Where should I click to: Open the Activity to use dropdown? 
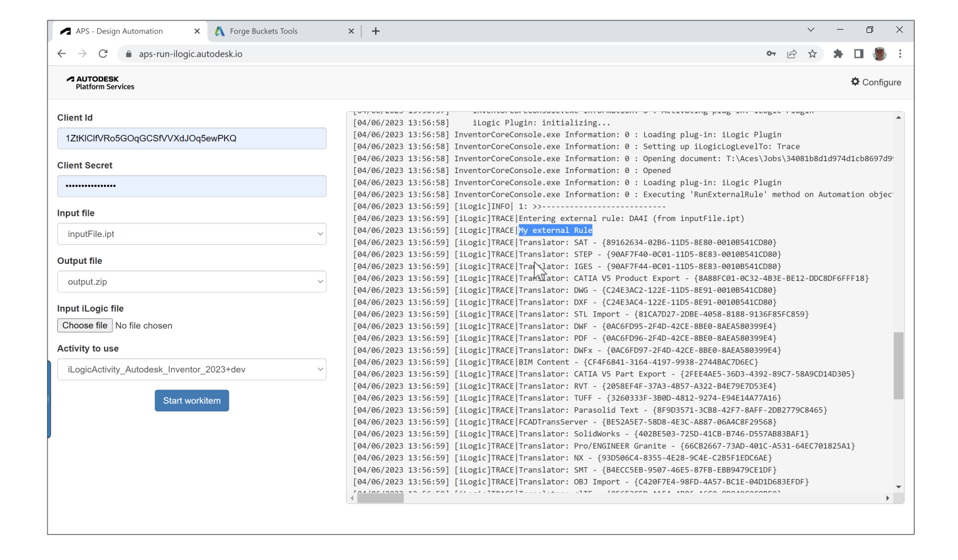(x=191, y=369)
